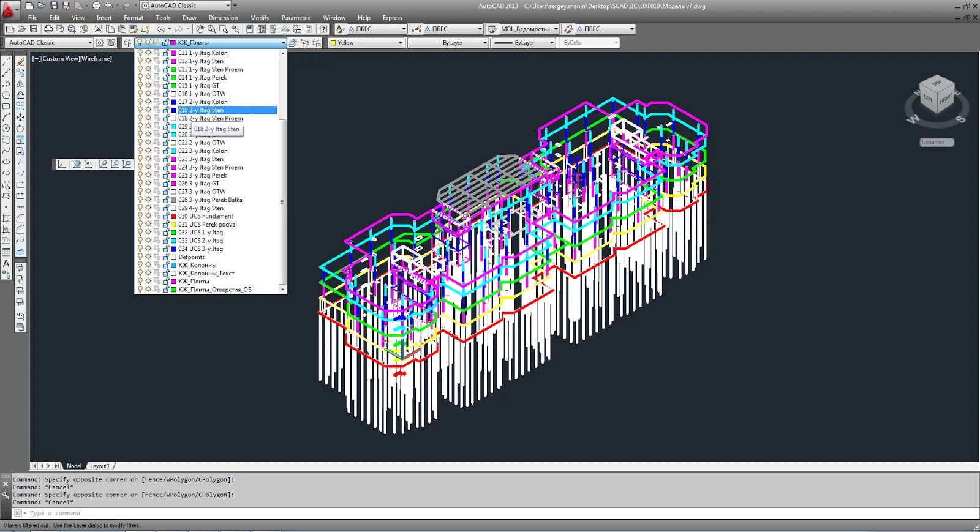This screenshot has height=532, width=980.
Task: Select the Mirror tool
Action: (20, 83)
